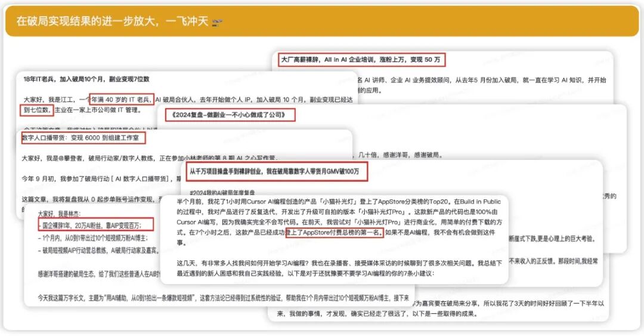Click highlighted text "年满 40 岁的 IT 老兵"
The height and width of the screenshot is (336, 644).
[122, 99]
